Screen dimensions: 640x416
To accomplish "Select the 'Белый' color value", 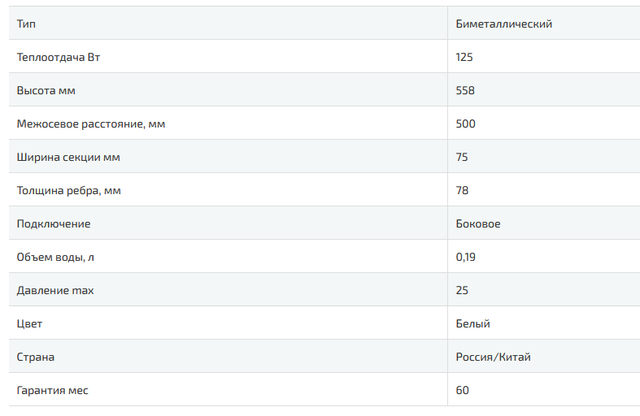I will tap(473, 323).
